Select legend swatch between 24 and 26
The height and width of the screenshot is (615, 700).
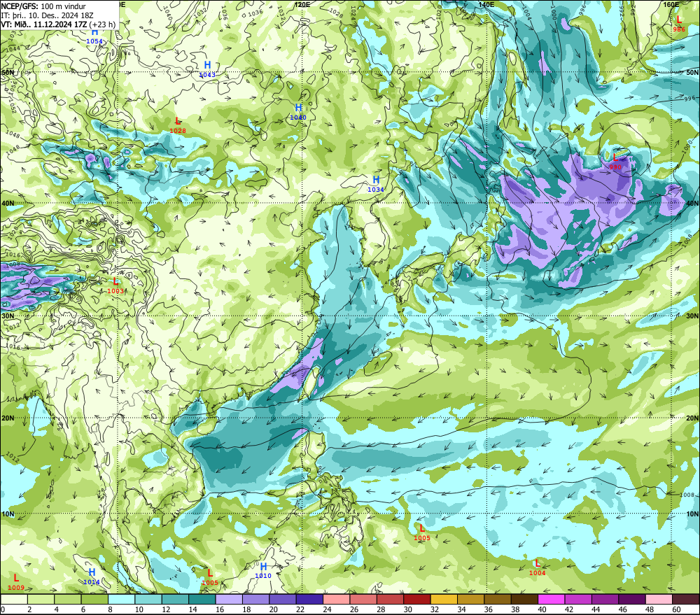click(337, 600)
